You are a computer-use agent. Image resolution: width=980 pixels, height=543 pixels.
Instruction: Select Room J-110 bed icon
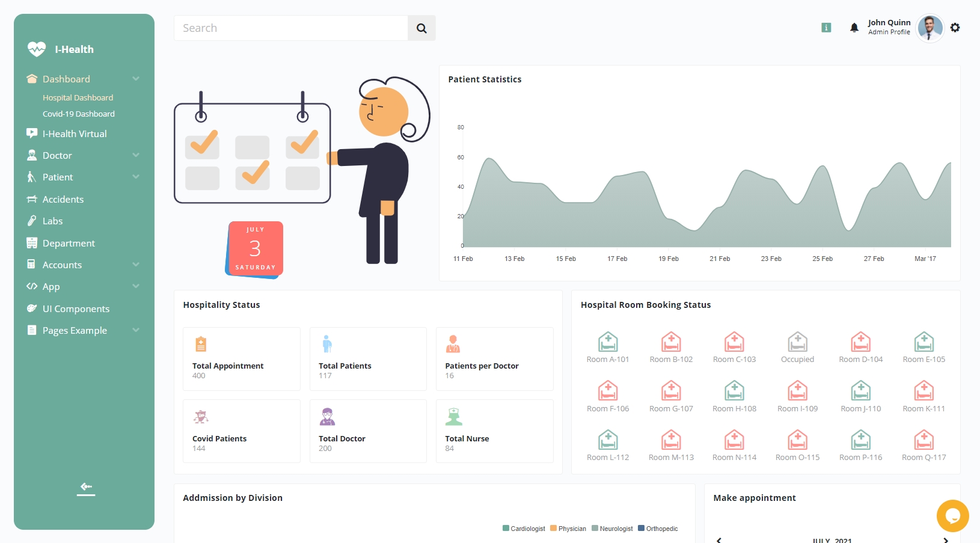[861, 391]
